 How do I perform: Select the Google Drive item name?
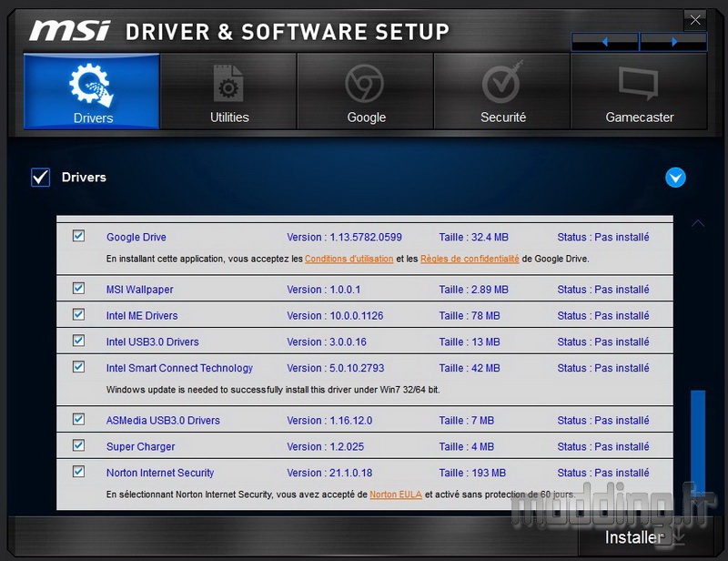point(136,237)
